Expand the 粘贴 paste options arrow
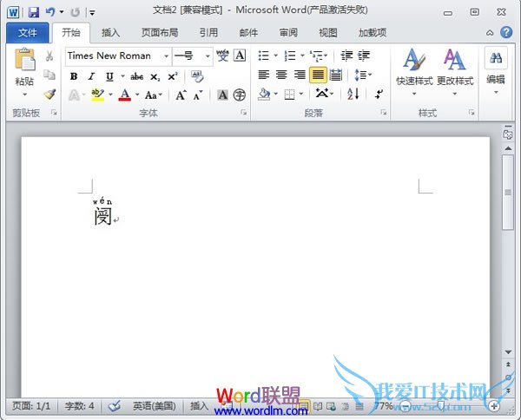Image resolution: width=521 pixels, height=420 pixels. pos(24,95)
